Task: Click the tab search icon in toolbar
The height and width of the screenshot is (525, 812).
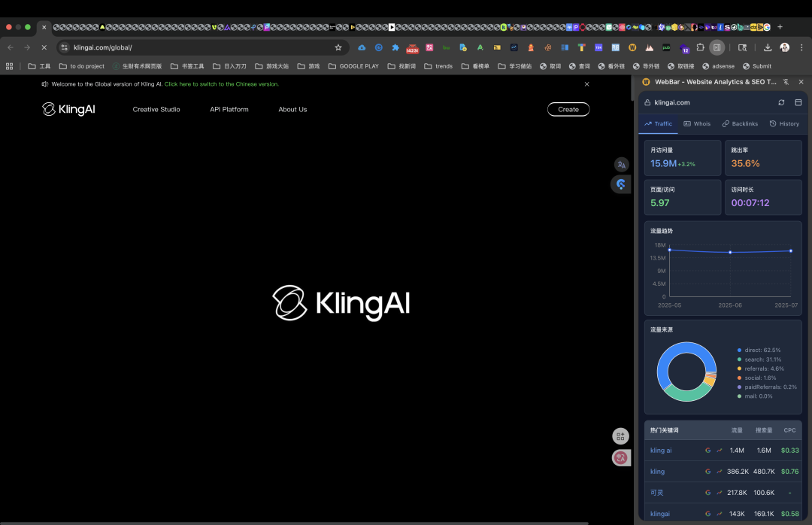Action: coord(742,47)
